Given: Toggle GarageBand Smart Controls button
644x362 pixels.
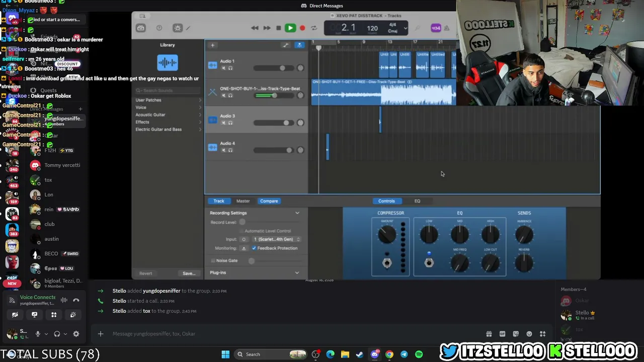Looking at the screenshot, I should pyautogui.click(x=177, y=28).
